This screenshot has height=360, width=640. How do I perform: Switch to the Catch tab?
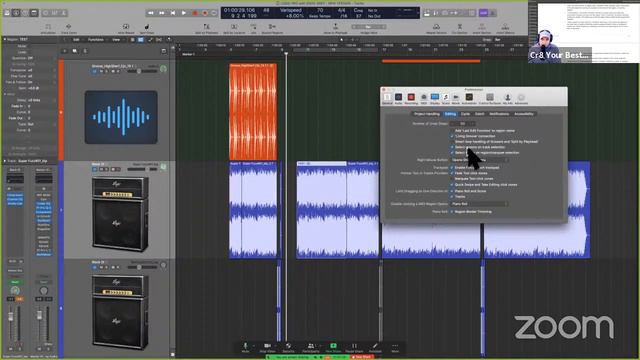click(x=480, y=114)
